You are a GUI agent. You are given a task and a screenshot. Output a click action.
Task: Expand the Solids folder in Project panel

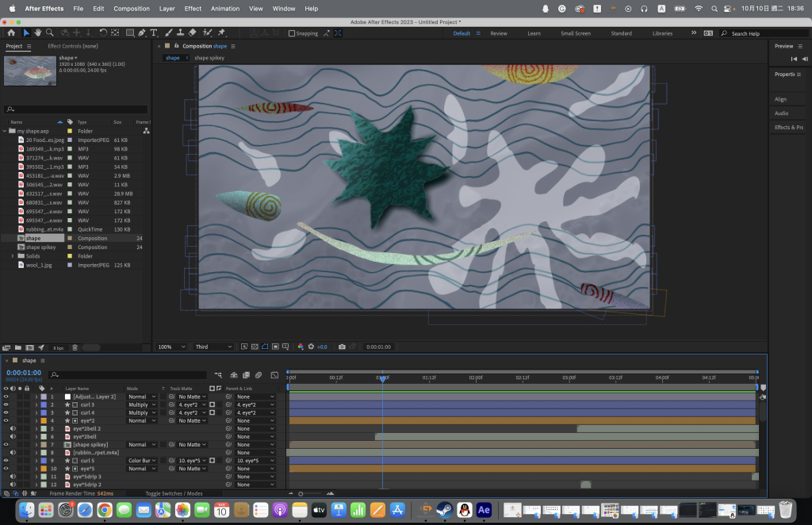click(12, 256)
